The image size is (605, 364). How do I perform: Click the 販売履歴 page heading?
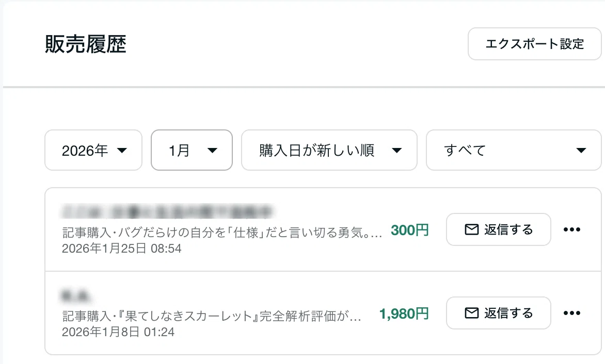(86, 44)
